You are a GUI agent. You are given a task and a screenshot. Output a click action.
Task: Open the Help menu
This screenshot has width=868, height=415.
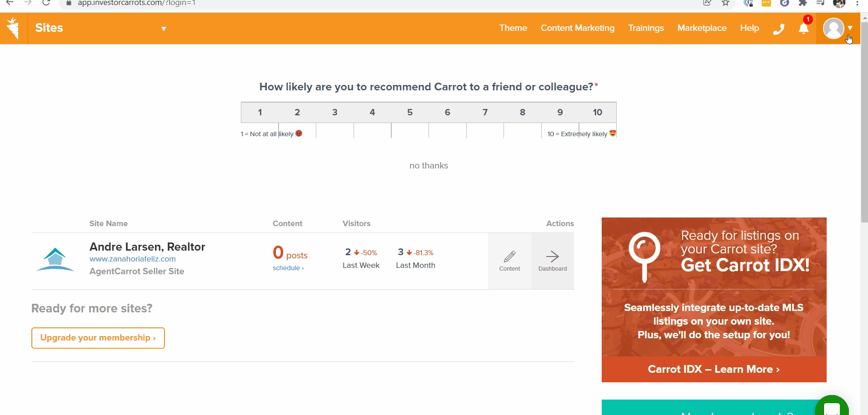[x=749, y=28]
